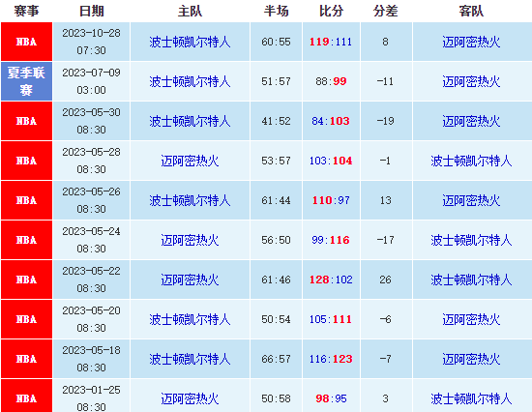
Task: Click point difference 13
Action: pos(385,200)
